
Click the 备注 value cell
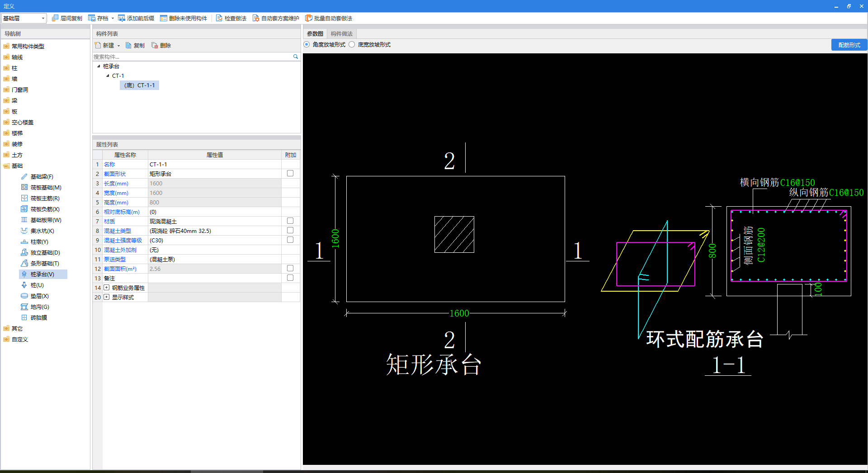(215, 279)
